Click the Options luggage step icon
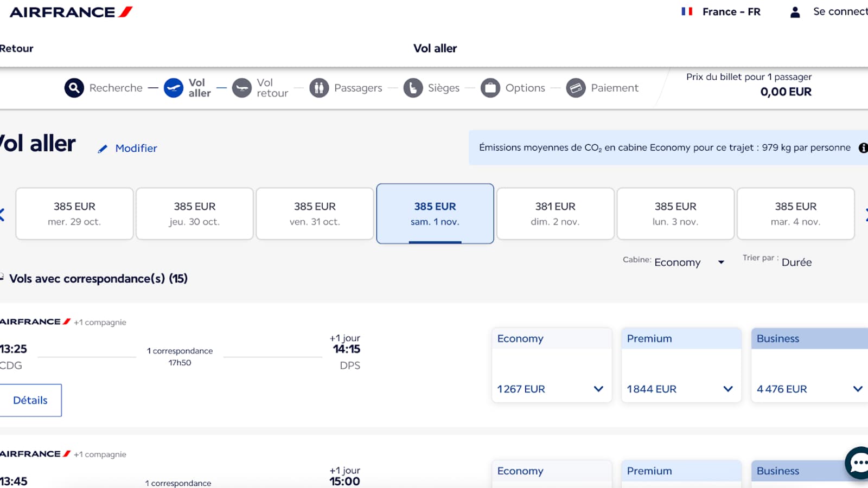Image resolution: width=868 pixels, height=488 pixels. [x=490, y=88]
